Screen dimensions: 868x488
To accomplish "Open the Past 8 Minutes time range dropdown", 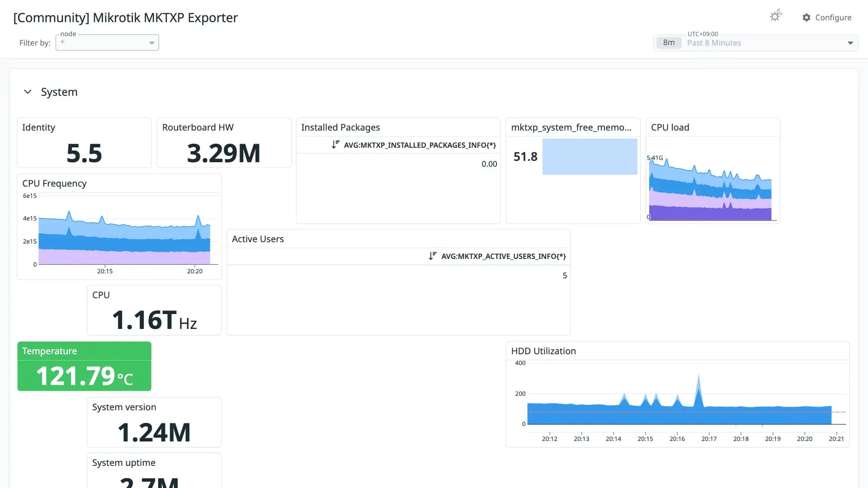I will (x=756, y=43).
